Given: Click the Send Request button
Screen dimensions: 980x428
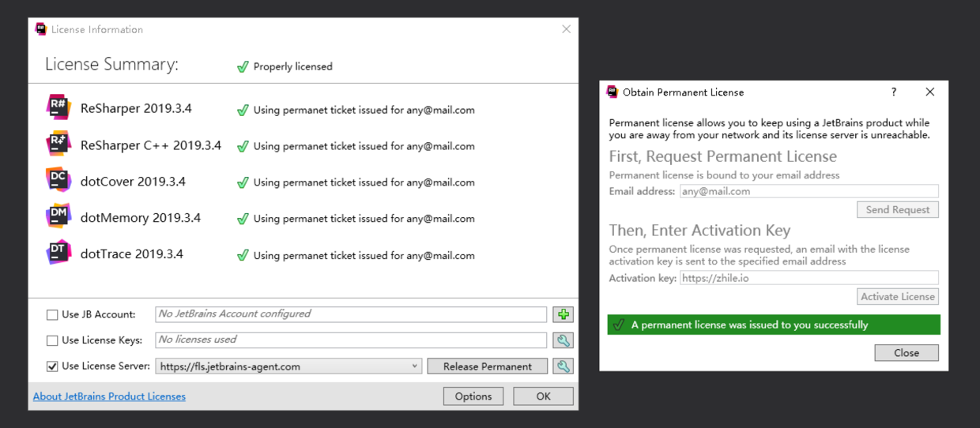Looking at the screenshot, I should (x=898, y=209).
